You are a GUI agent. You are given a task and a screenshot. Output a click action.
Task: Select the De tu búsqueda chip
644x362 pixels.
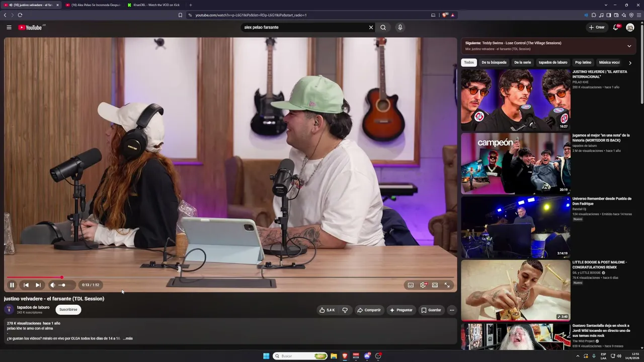coord(494,62)
